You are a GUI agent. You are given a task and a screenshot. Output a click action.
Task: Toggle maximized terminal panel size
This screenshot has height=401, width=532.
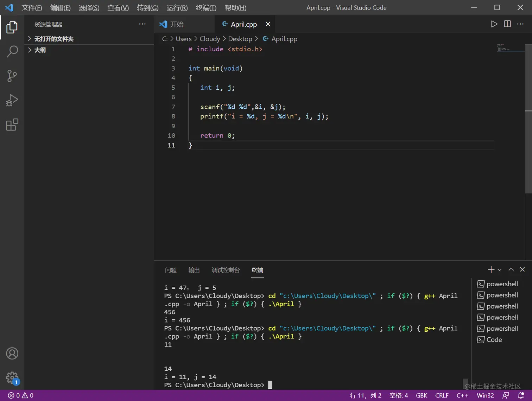(x=511, y=269)
